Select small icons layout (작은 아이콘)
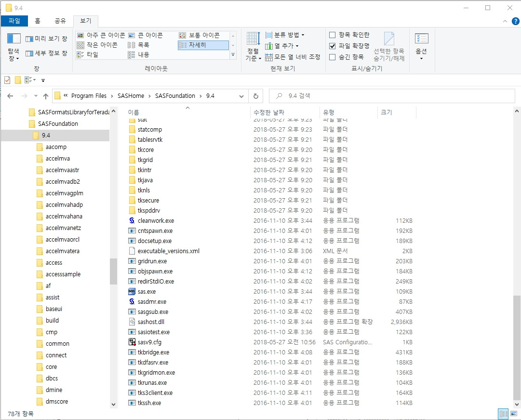 click(97, 45)
